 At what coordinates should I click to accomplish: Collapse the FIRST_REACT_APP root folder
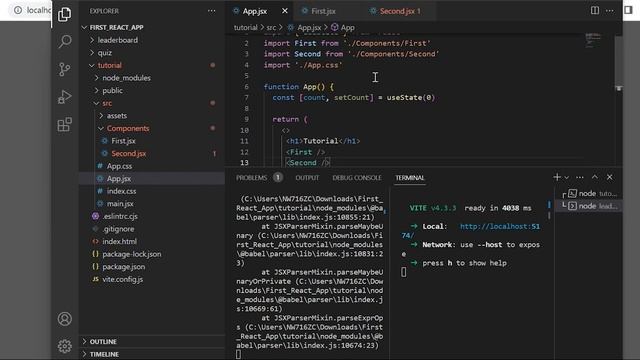(x=117, y=27)
